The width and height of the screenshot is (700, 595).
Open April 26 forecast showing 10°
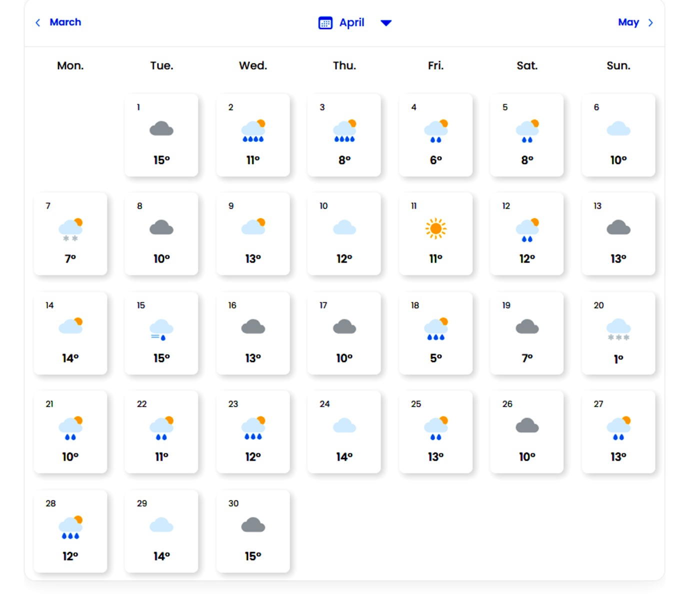pyautogui.click(x=527, y=432)
